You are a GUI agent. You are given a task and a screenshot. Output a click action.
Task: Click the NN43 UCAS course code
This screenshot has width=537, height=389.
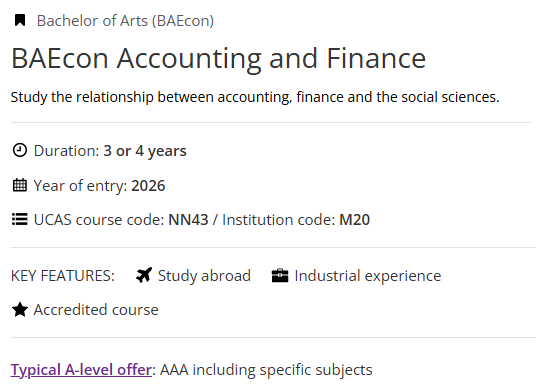coord(188,220)
